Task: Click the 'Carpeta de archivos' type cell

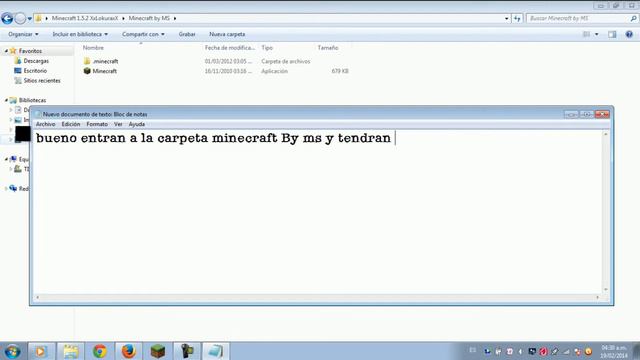Action: click(x=286, y=61)
